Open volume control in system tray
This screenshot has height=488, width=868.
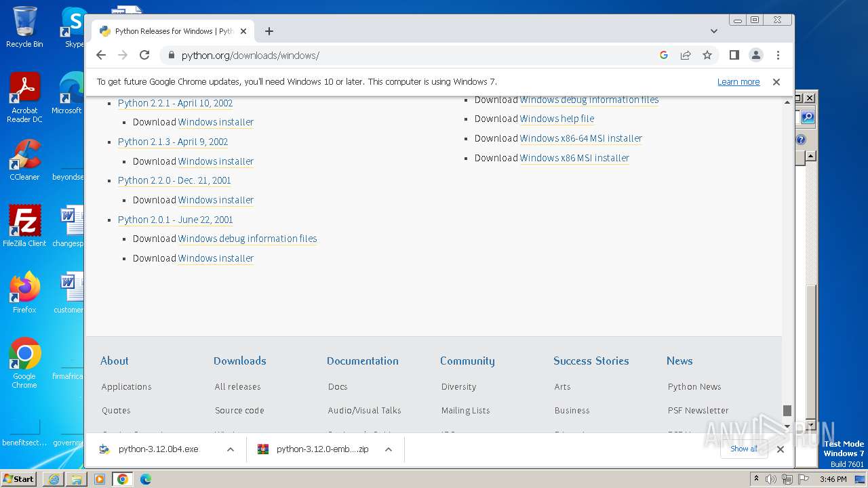771,479
